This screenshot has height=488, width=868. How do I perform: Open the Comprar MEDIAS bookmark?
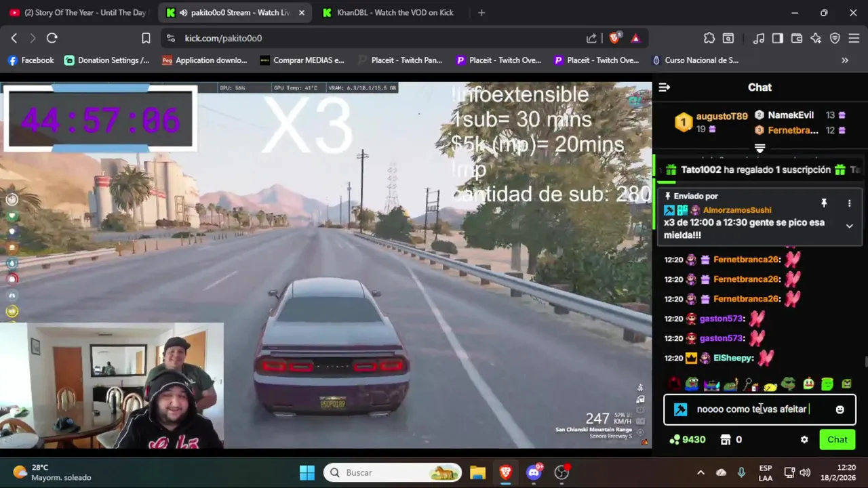pos(302,60)
